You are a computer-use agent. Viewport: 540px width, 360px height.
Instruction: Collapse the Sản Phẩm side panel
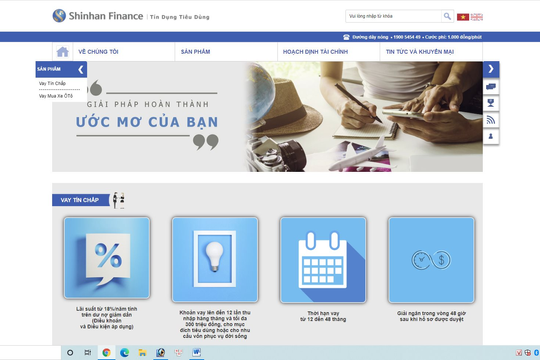pyautogui.click(x=81, y=70)
